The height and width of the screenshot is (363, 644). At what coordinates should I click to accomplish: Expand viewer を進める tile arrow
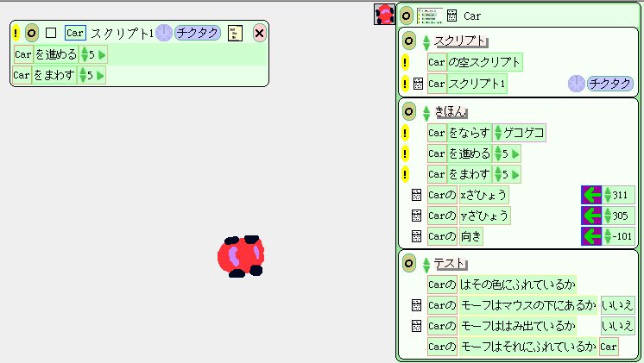coord(515,154)
